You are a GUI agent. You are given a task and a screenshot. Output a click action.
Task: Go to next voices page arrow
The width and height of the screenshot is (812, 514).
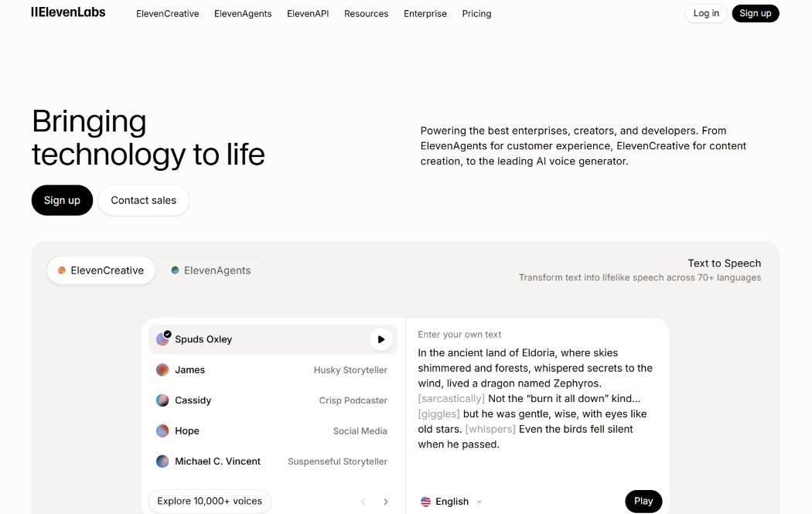(386, 502)
